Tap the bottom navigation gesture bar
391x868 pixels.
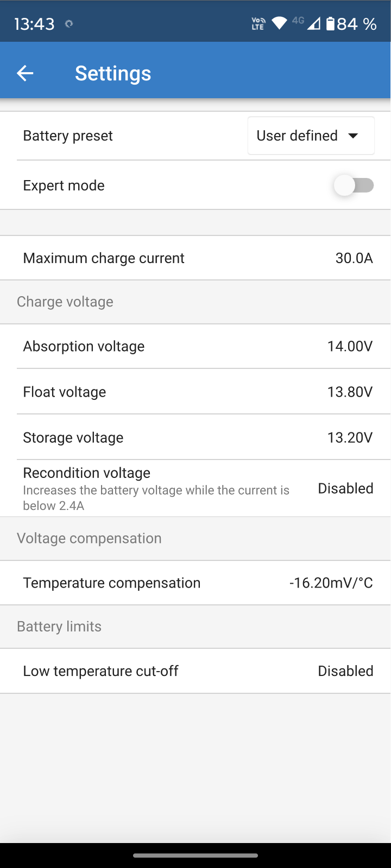(x=195, y=856)
